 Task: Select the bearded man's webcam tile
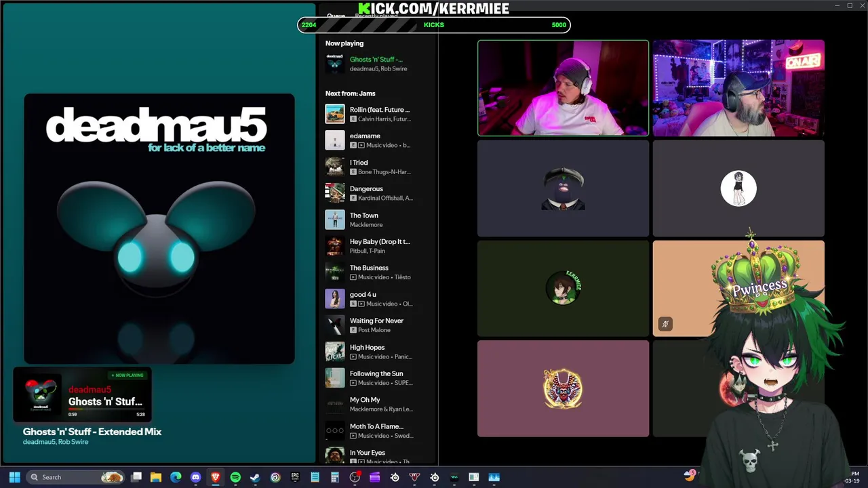(x=738, y=88)
